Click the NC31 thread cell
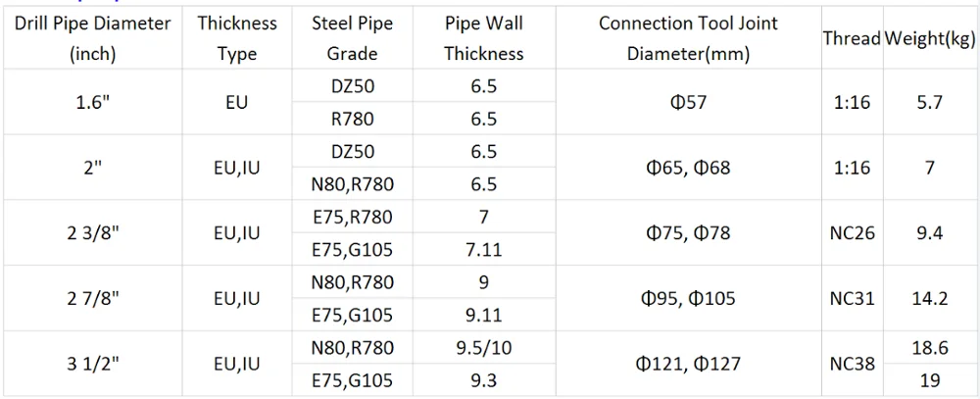980x399 pixels. coord(851,299)
